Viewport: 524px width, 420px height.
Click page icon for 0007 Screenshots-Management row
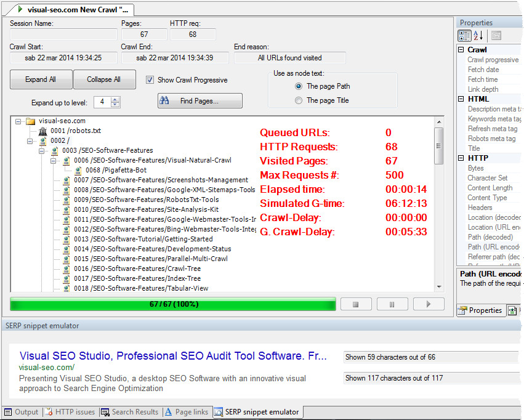(x=66, y=180)
